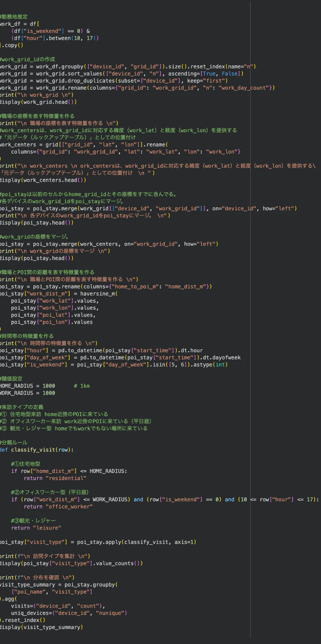This screenshot has height=644, width=321.
Task: Click the "WORK_RADIUS = 1000" line
Action: coord(28,393)
